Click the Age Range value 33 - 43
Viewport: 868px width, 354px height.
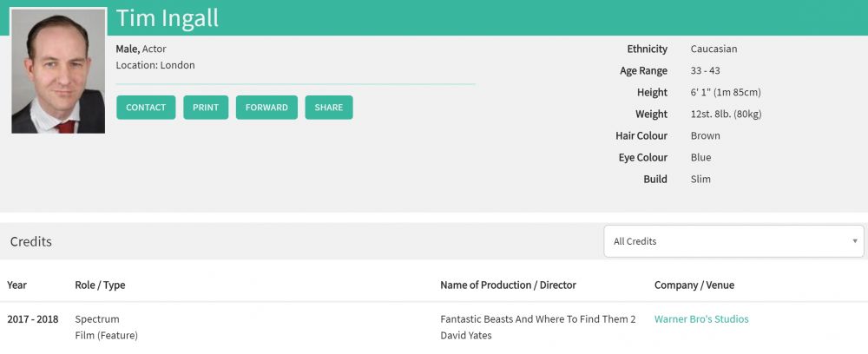pos(705,70)
